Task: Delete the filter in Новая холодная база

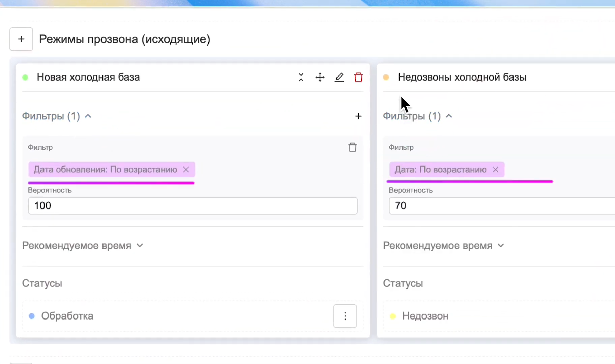Action: click(x=352, y=147)
